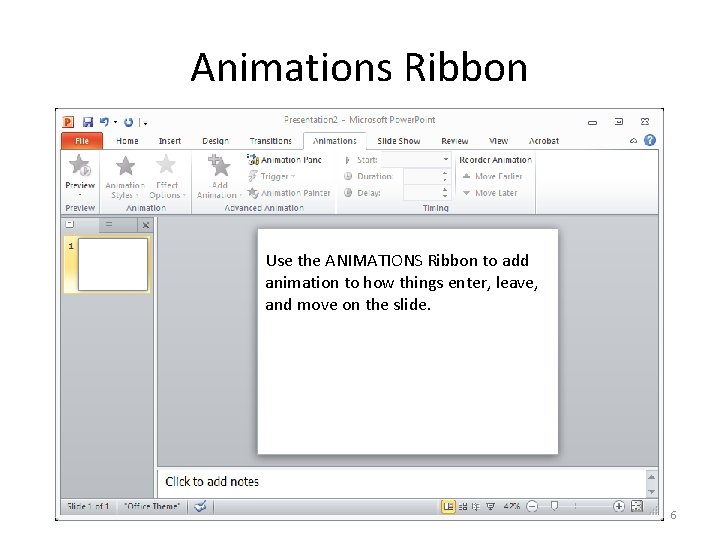The image size is (720, 540).
Task: Adjust the Delay spinner arrows
Action: click(x=445, y=193)
